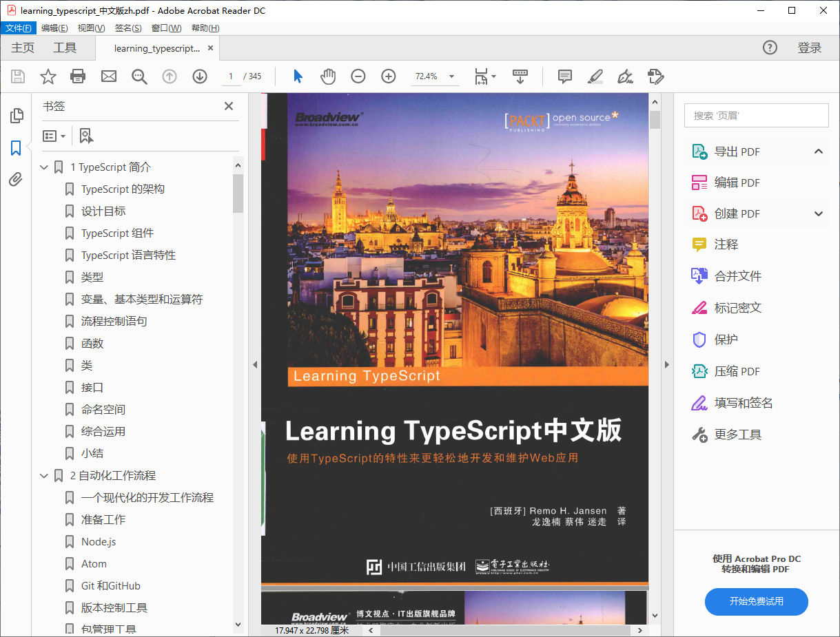This screenshot has width=840, height=637.
Task: Collapse the 导出 PDF section chevron
Action: point(819,152)
